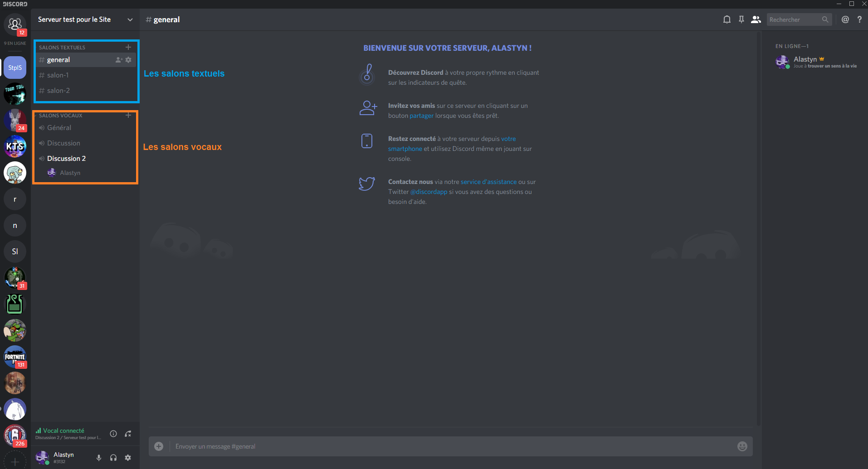The image size is (868, 469).
Task: Disconnect from voice channel
Action: coord(128,434)
